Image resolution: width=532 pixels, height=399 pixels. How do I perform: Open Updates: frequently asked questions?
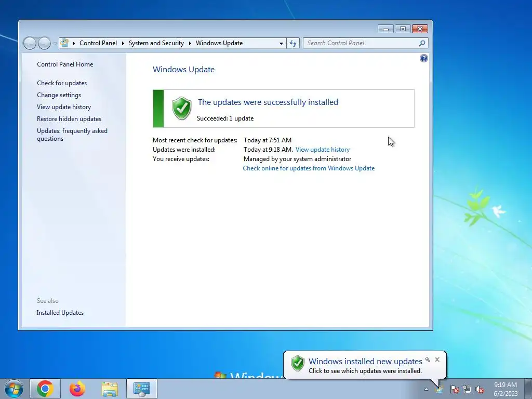pyautogui.click(x=72, y=135)
